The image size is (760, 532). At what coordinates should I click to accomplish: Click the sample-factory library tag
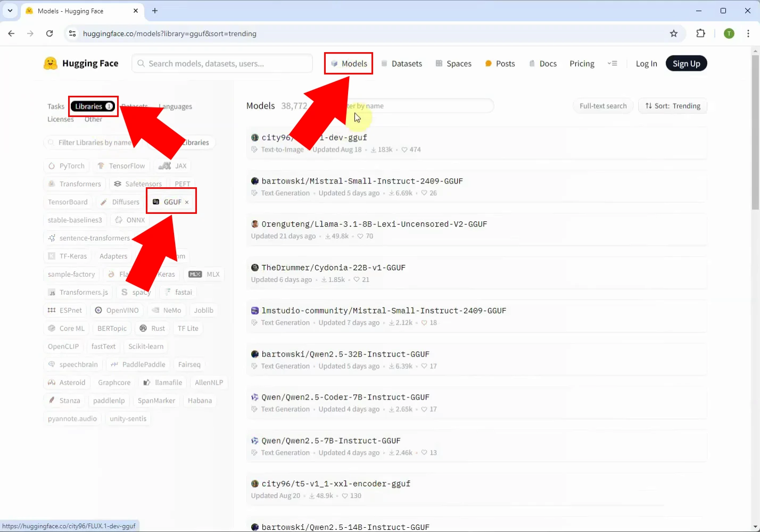pyautogui.click(x=71, y=275)
